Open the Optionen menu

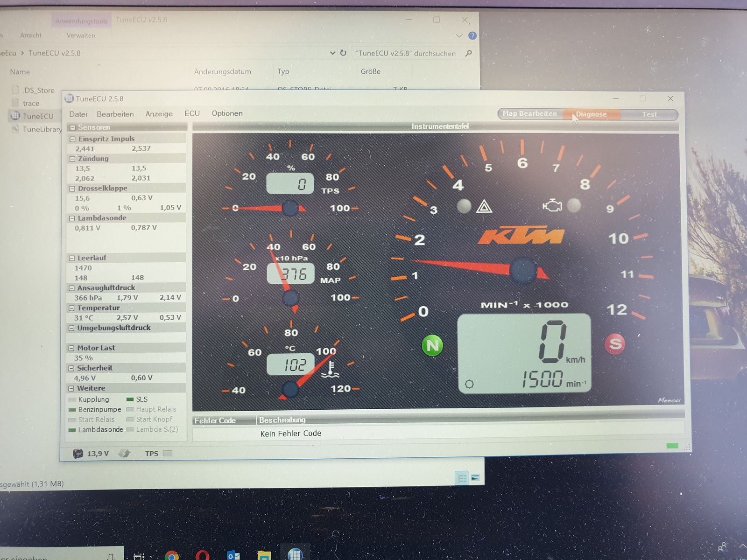coord(227,113)
